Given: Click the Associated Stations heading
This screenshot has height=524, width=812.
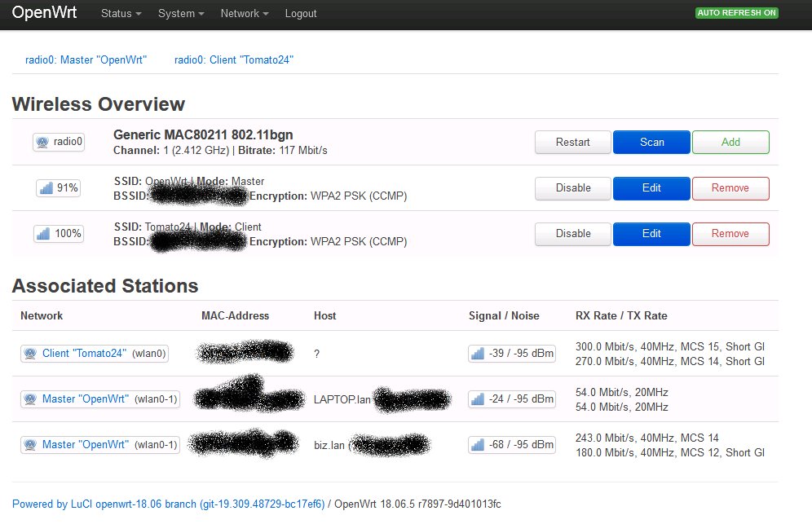Looking at the screenshot, I should point(105,286).
